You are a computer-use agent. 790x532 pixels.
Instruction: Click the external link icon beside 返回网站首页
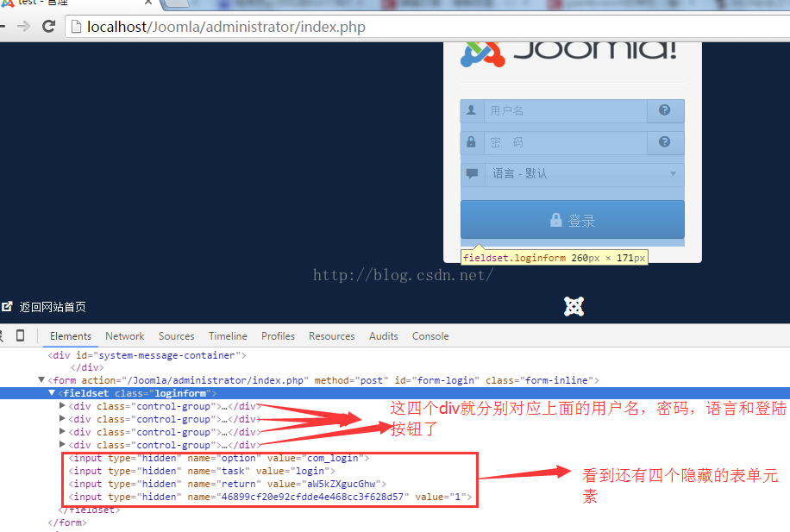click(x=7, y=306)
